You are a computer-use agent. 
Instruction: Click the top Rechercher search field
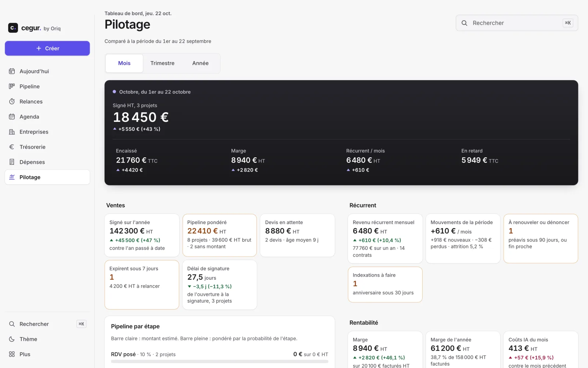(x=517, y=23)
